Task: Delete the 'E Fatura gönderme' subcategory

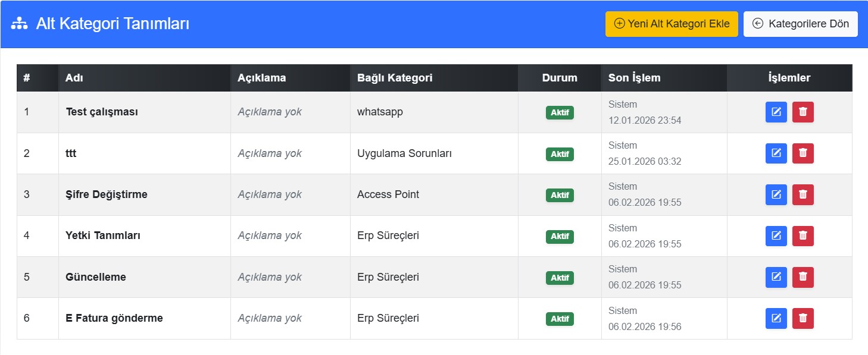Action: click(803, 318)
